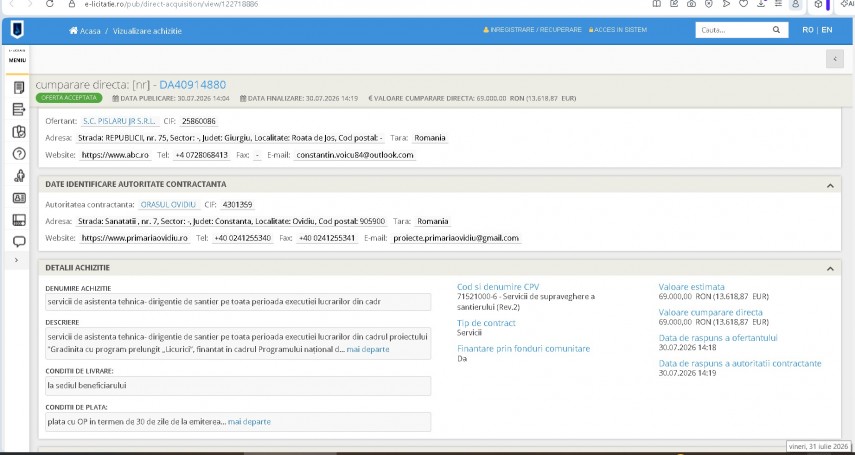The image size is (855, 455).
Task: Select authority phone +40 0241255340
Action: click(243, 238)
